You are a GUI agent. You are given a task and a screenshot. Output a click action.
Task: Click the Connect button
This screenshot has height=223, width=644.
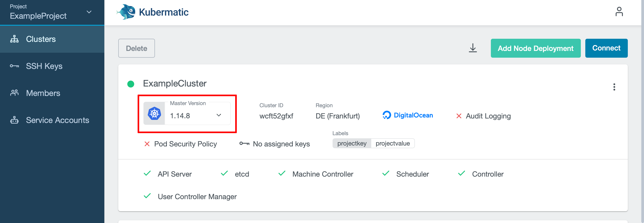(x=606, y=48)
